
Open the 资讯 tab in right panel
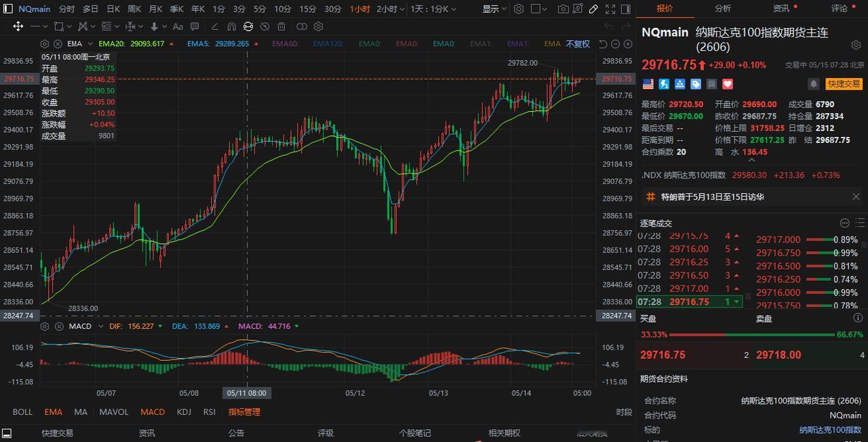[x=781, y=8]
